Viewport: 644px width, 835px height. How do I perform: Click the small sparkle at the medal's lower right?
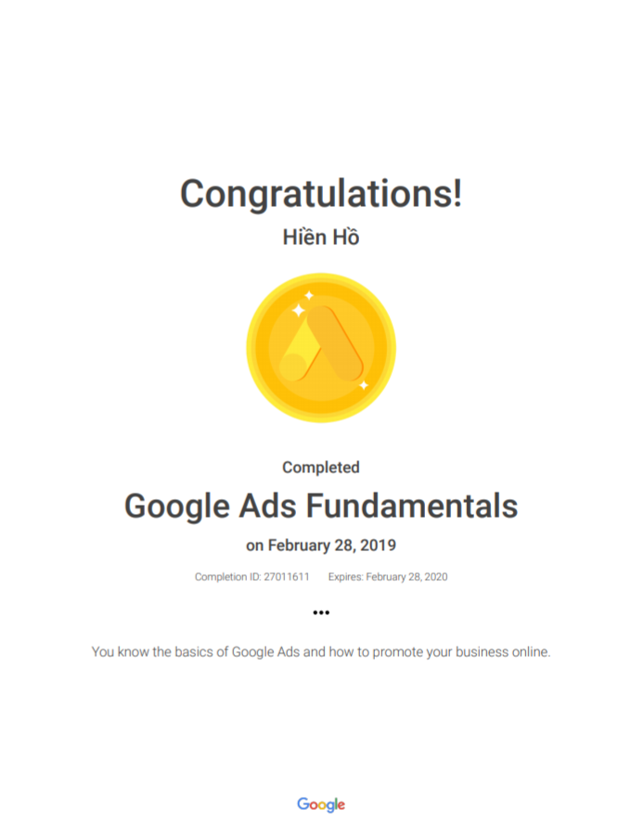[363, 385]
